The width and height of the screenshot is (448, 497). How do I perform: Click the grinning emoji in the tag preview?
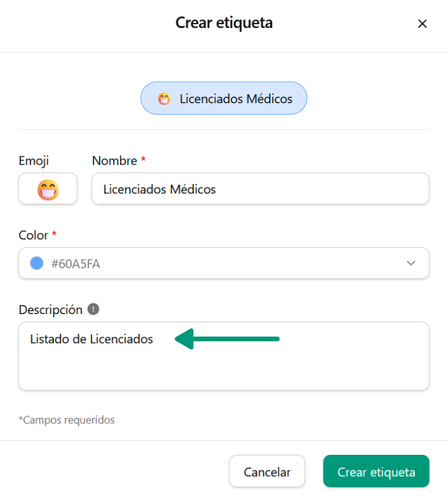tap(164, 99)
